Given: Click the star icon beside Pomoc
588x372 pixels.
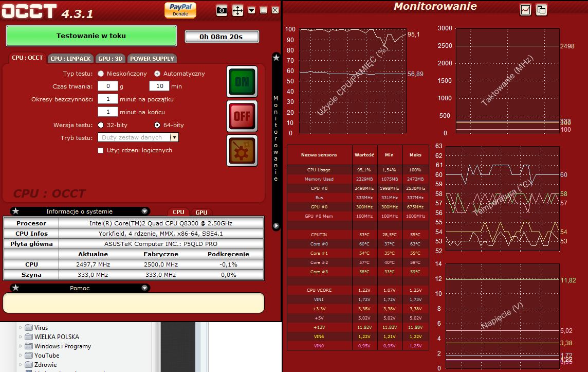Looking at the screenshot, I should point(15,288).
